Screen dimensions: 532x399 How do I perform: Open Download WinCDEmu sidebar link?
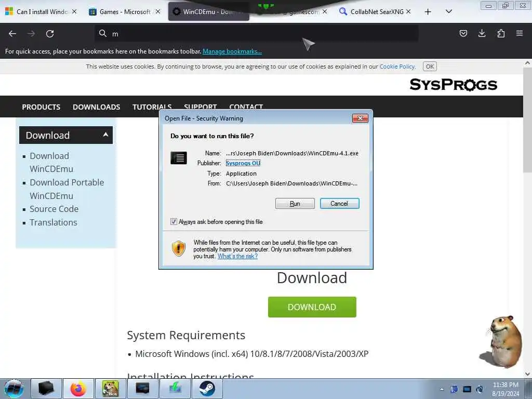(51, 162)
